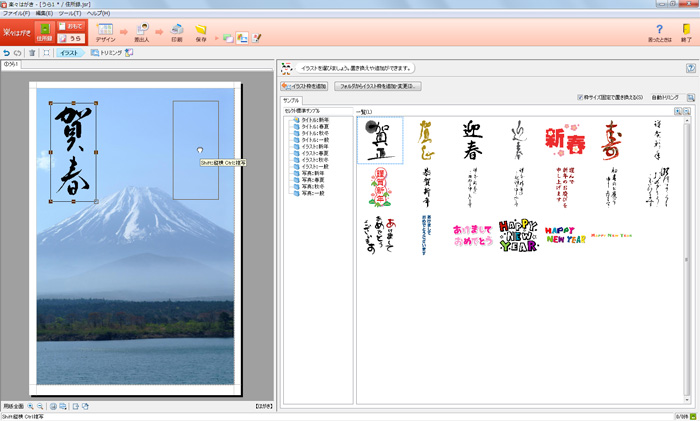
Task: Click the undo arrow icon
Action: pos(8,52)
